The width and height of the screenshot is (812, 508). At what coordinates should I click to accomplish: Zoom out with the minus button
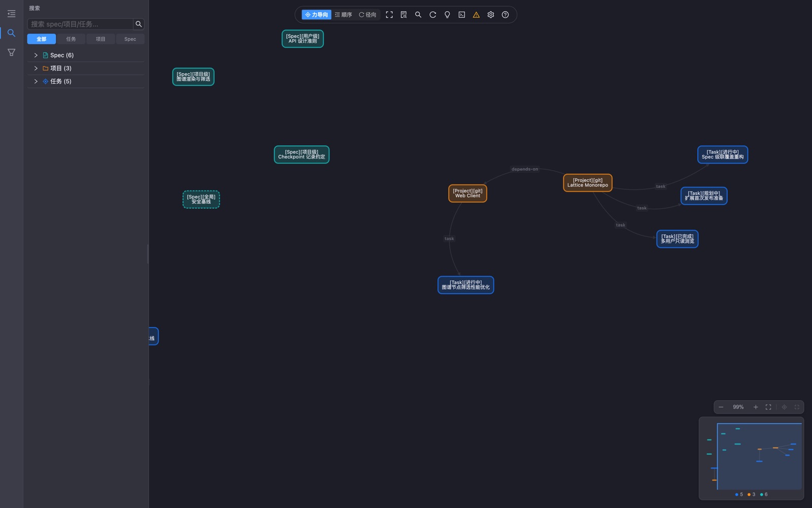pyautogui.click(x=721, y=407)
